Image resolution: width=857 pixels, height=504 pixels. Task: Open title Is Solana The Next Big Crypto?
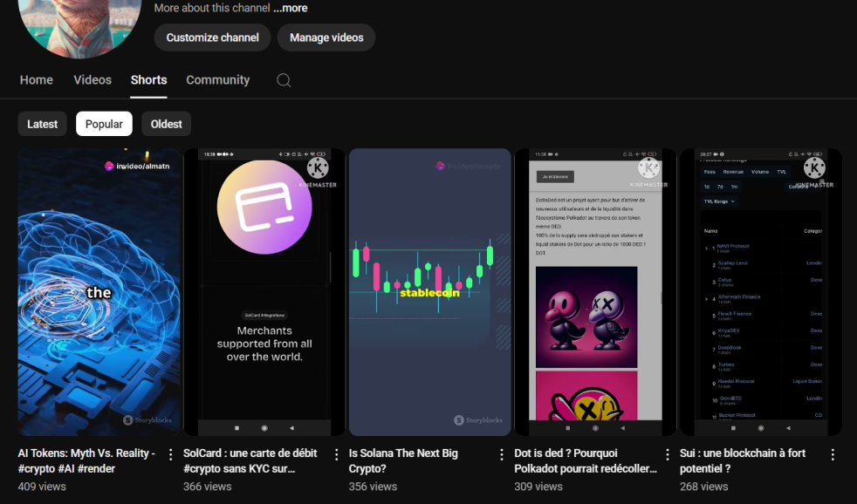click(x=403, y=461)
